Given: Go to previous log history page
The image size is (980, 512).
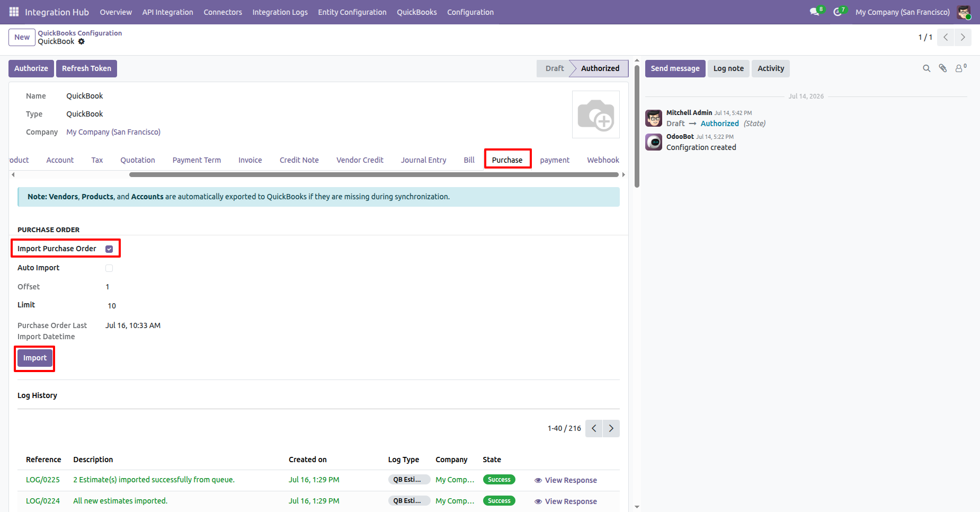Looking at the screenshot, I should (x=594, y=428).
